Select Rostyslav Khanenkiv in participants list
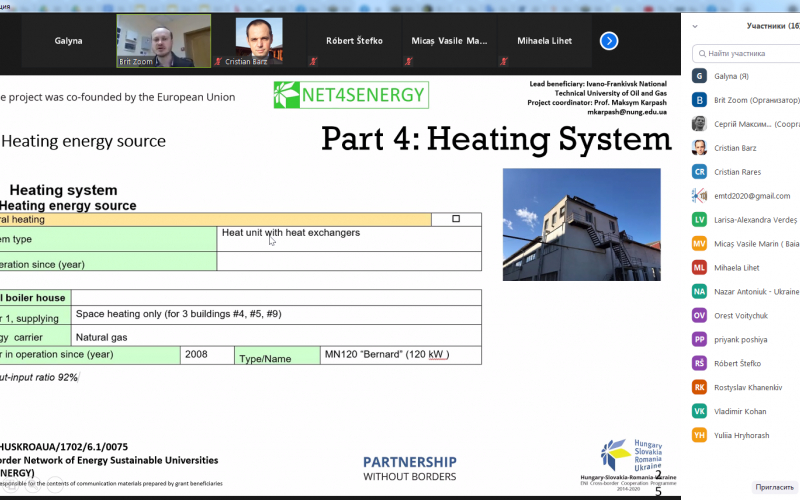Image resolution: width=800 pixels, height=500 pixels. 748,388
